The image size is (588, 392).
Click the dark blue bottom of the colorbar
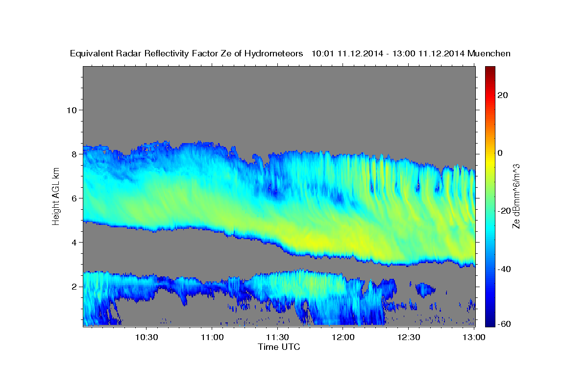(x=490, y=322)
